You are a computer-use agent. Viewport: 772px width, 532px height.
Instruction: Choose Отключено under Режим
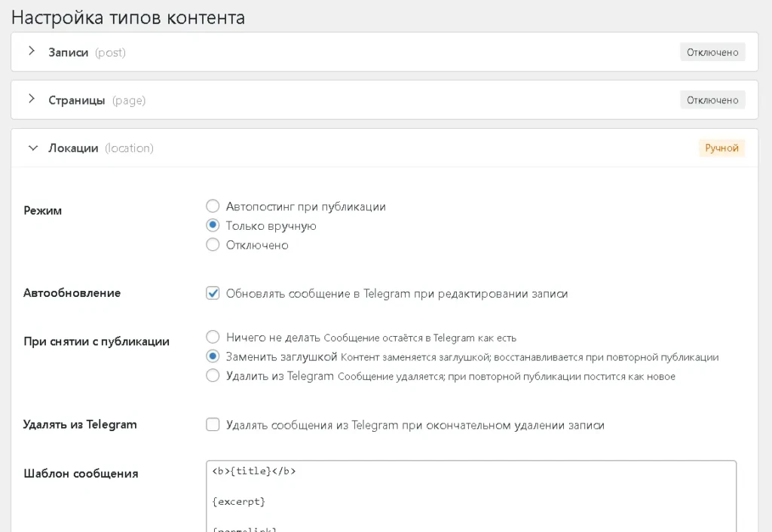tap(213, 244)
